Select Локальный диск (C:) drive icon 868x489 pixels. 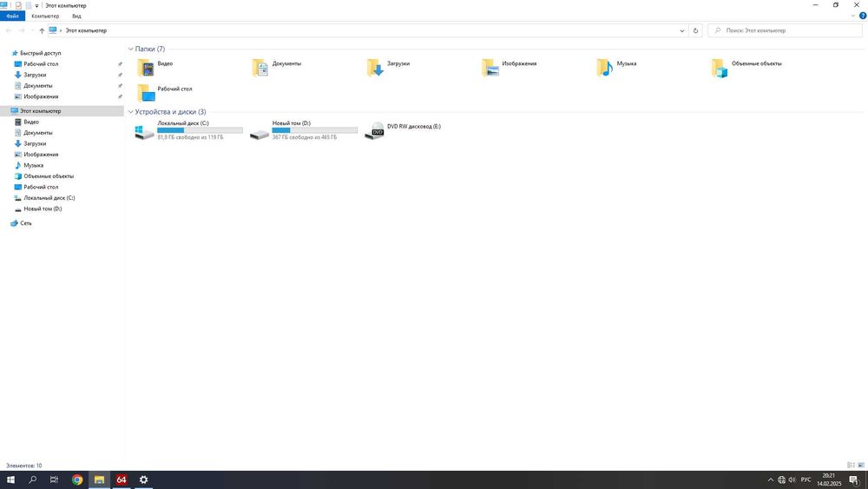pyautogui.click(x=144, y=132)
